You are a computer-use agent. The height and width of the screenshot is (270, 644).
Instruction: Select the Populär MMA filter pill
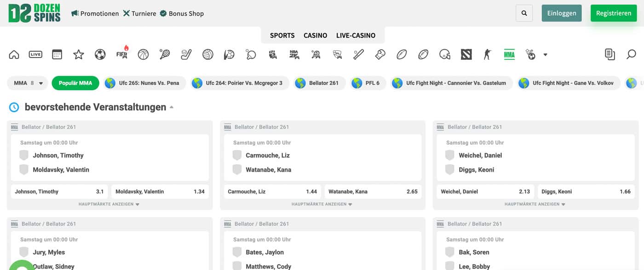point(75,83)
